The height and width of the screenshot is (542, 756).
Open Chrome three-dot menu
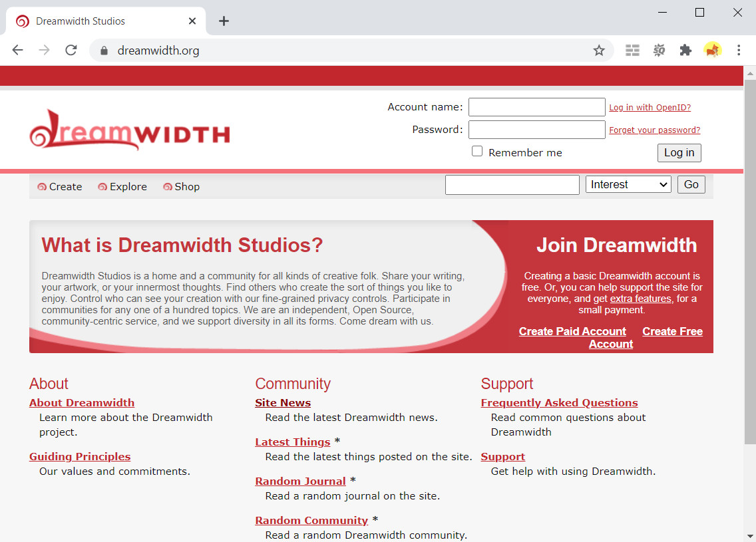click(739, 51)
